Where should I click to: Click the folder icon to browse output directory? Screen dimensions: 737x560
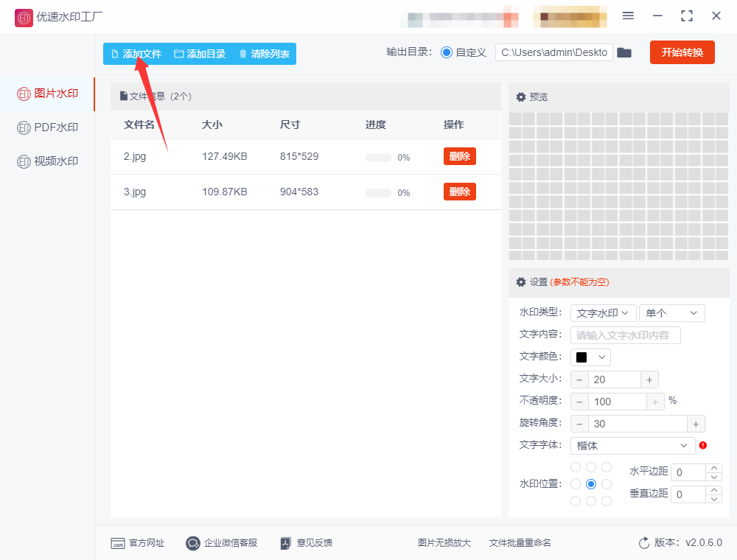(624, 52)
